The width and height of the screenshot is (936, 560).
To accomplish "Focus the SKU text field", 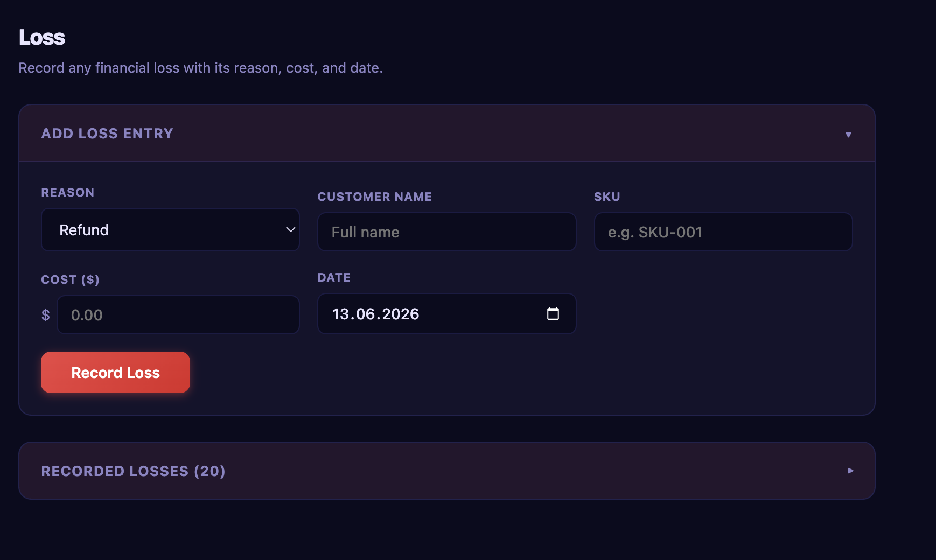I will tap(723, 232).
